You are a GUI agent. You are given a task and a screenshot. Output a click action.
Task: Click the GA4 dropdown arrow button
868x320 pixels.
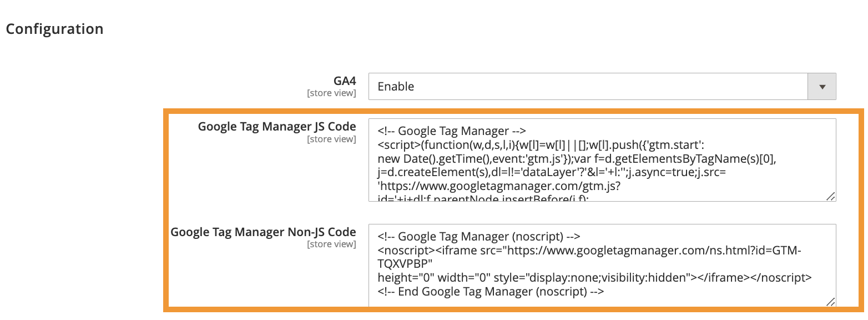(822, 87)
